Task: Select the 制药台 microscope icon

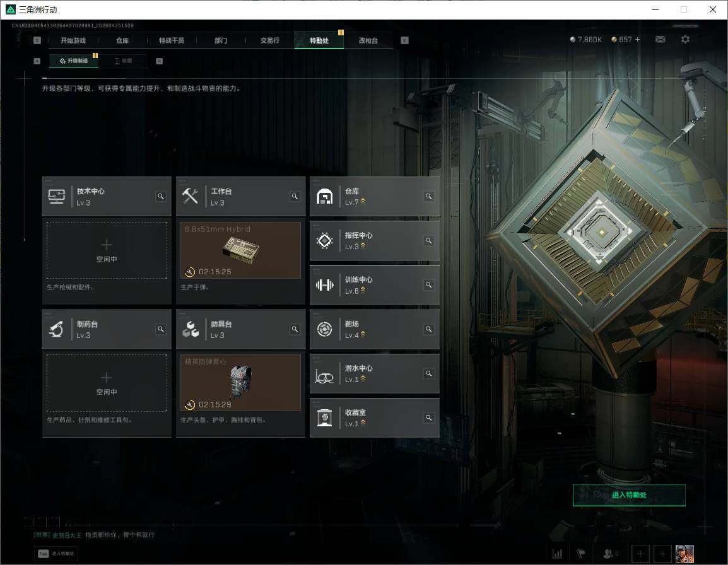Action: pyautogui.click(x=57, y=329)
